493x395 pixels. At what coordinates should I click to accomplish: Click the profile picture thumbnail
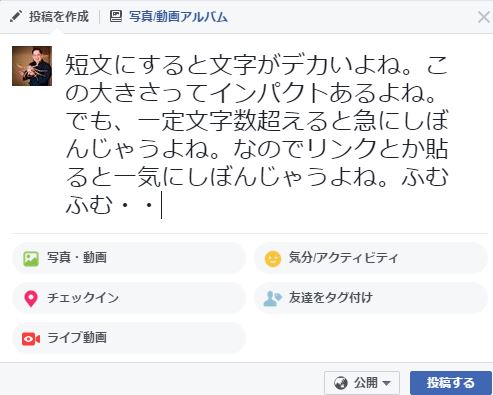click(32, 66)
